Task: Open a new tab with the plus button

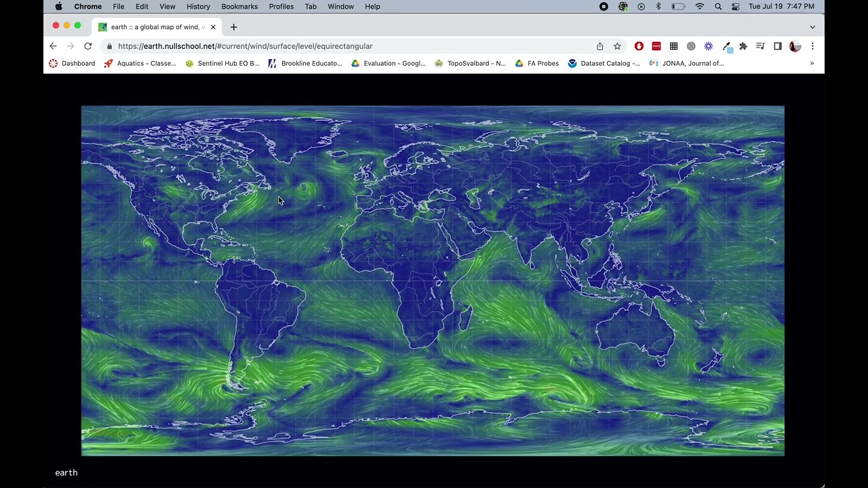Action: pos(234,27)
